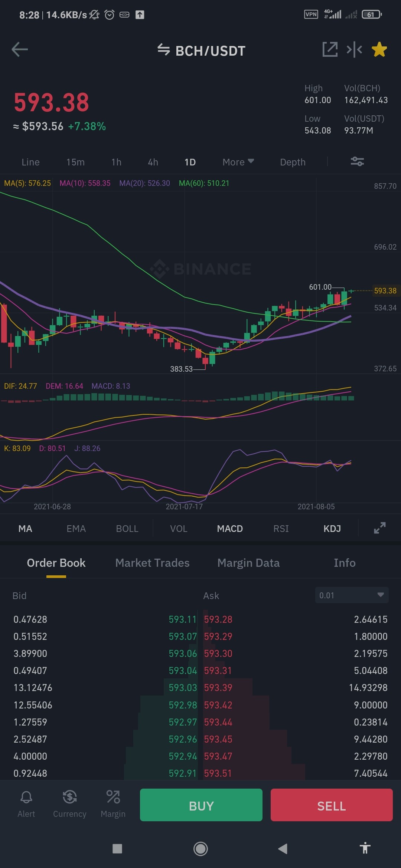Swap trading pair via arrows icon

tap(163, 49)
